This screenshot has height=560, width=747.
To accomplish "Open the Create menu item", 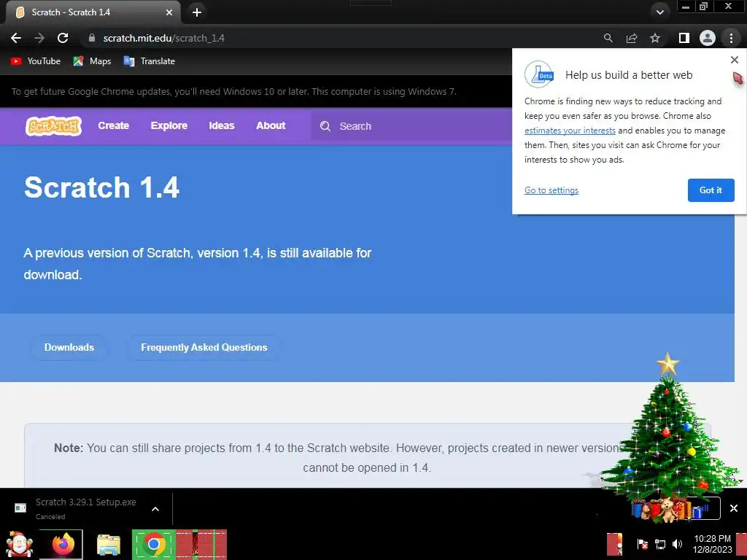I will point(113,125).
